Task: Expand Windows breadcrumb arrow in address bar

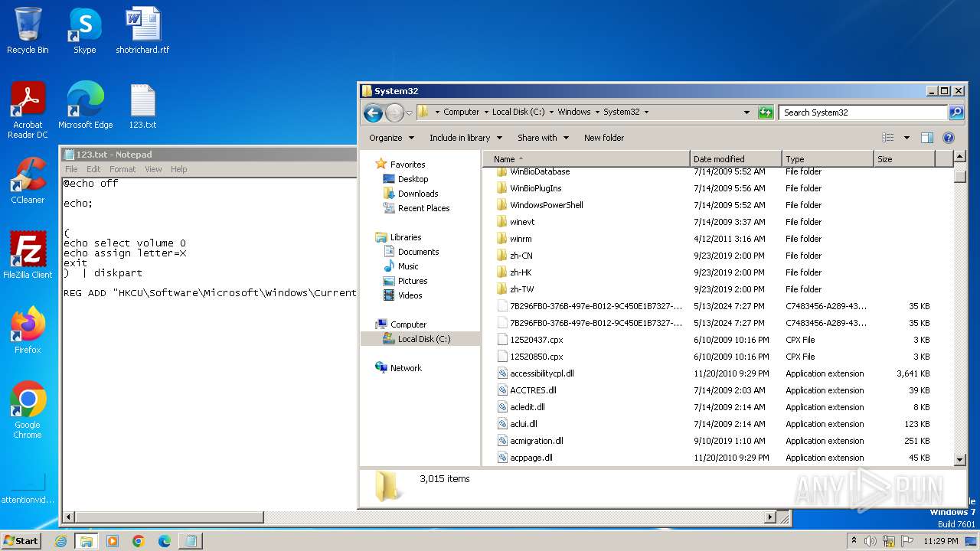Action: [597, 112]
